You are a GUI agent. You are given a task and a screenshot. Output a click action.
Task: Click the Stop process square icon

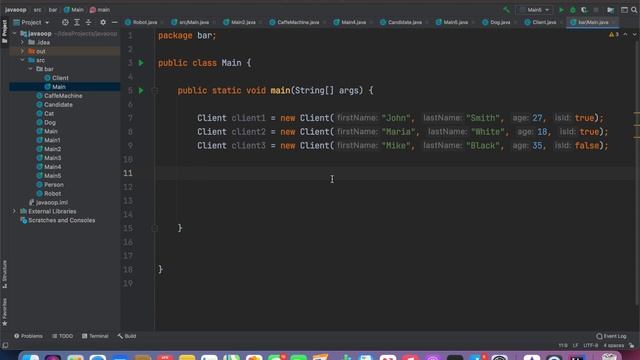pos(596,10)
